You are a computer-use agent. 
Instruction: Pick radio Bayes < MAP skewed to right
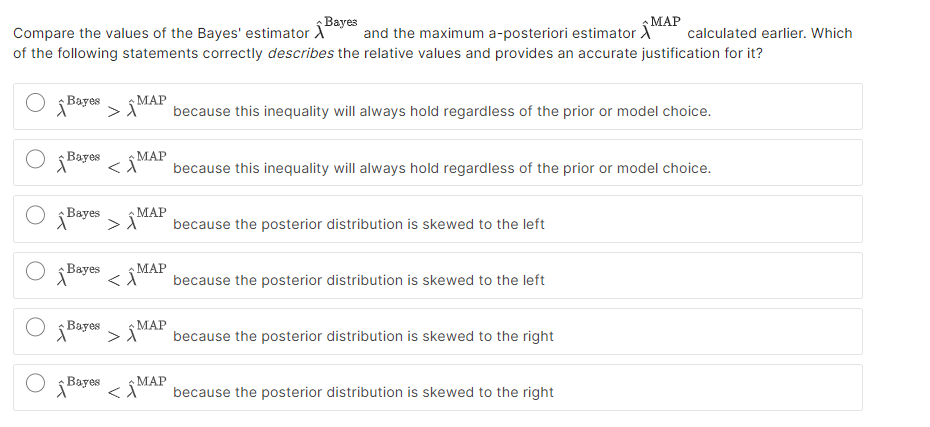click(x=35, y=383)
